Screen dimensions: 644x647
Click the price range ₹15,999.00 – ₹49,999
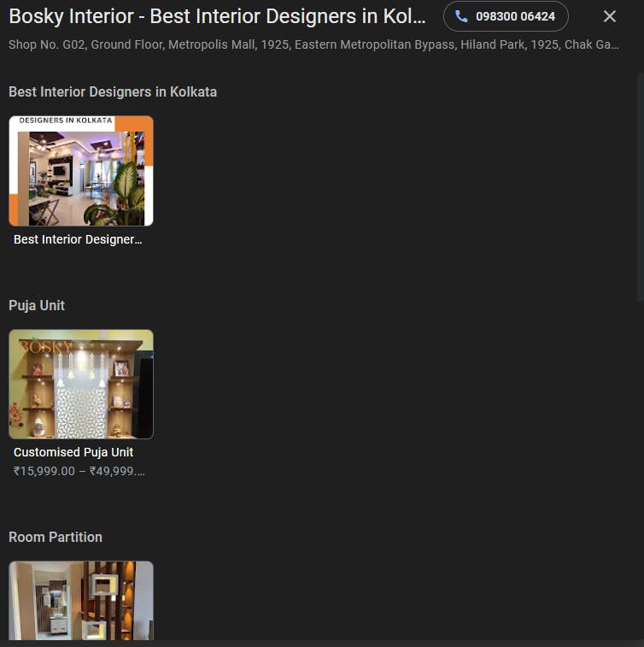click(x=79, y=471)
